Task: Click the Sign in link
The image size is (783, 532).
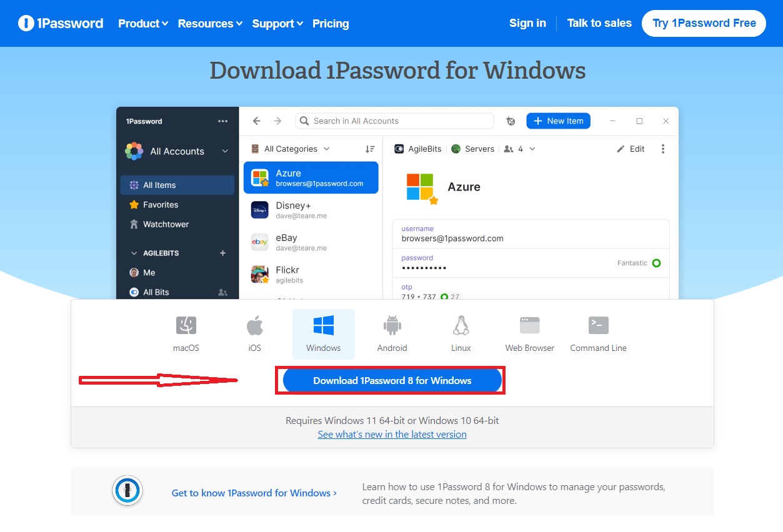Action: pyautogui.click(x=527, y=23)
